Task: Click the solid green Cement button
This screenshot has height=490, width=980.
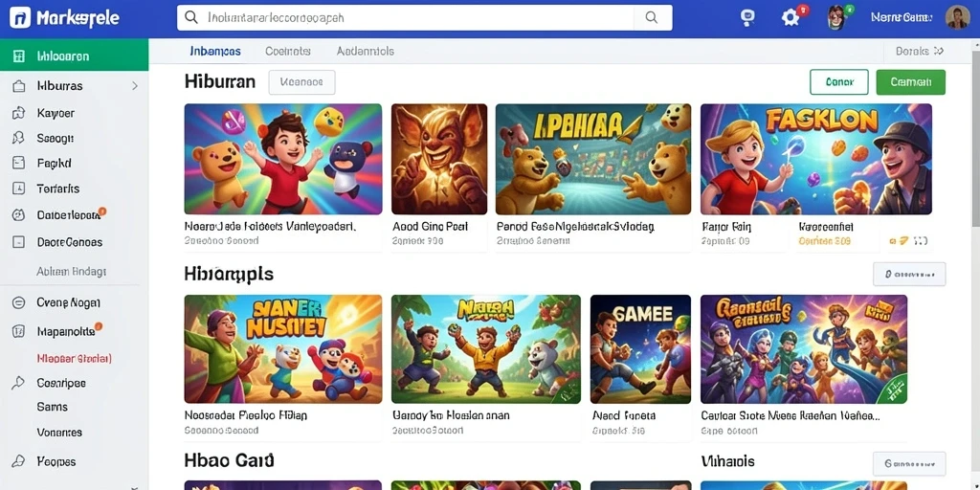Action: click(911, 82)
